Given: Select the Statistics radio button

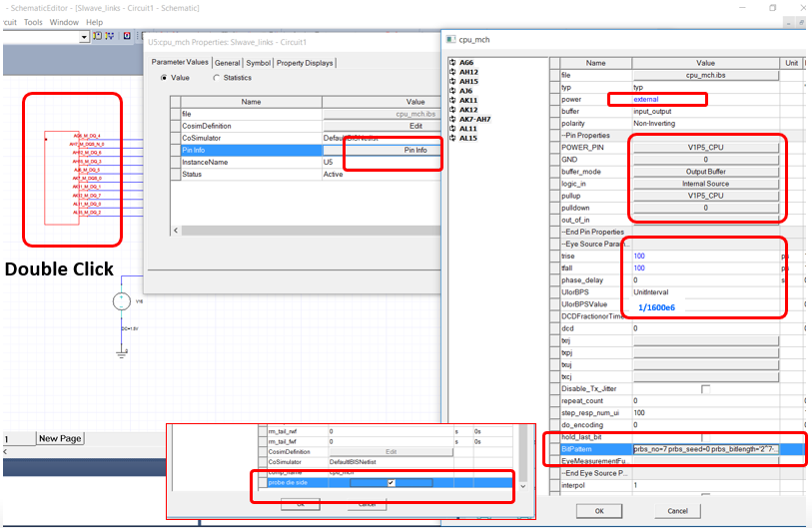Looking at the screenshot, I should point(217,78).
